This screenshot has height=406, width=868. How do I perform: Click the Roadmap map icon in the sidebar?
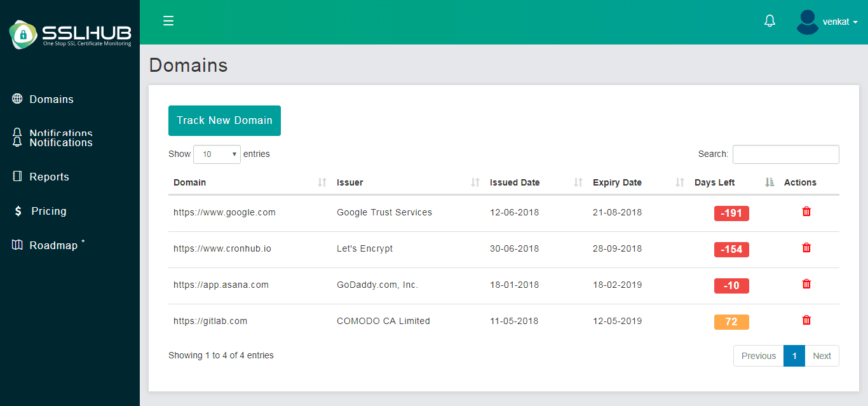[17, 245]
